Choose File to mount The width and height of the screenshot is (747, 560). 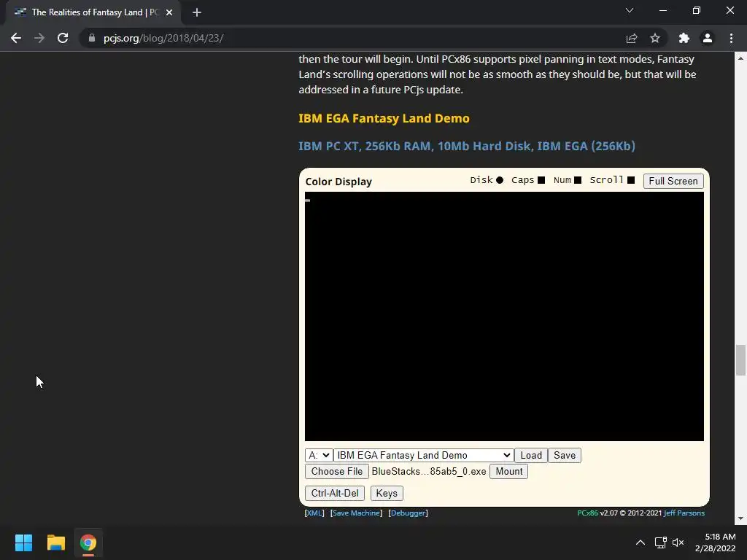pos(337,472)
